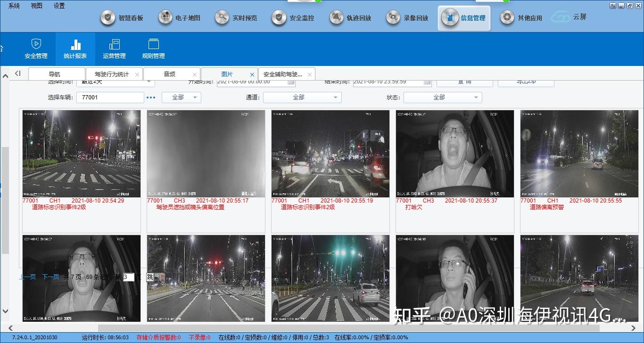
Task: Select the 安全管理 section
Action: point(36,49)
